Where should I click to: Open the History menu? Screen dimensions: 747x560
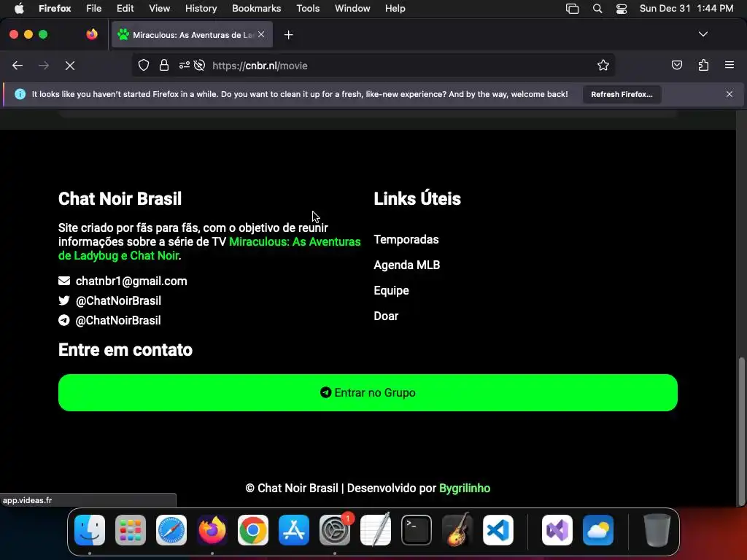pos(201,8)
